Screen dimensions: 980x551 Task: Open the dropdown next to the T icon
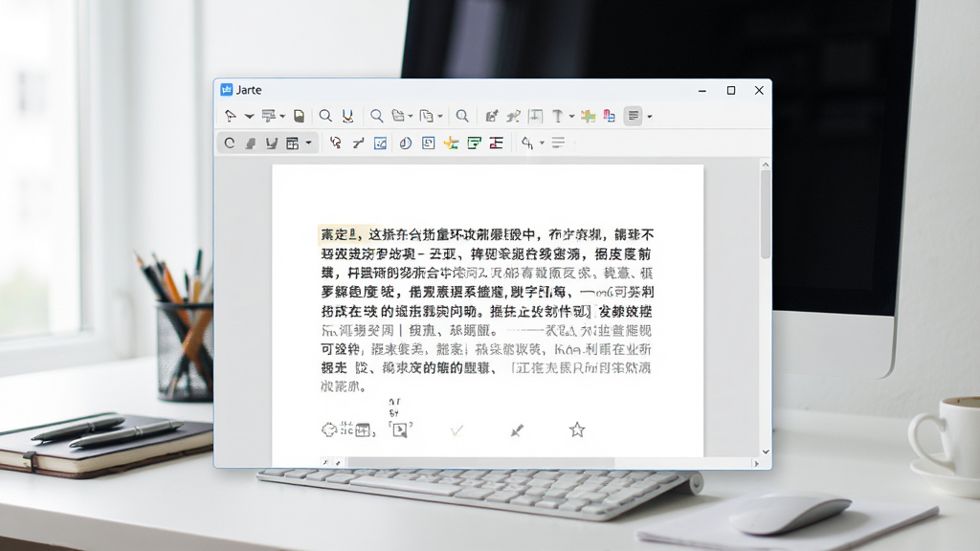pyautogui.click(x=571, y=116)
